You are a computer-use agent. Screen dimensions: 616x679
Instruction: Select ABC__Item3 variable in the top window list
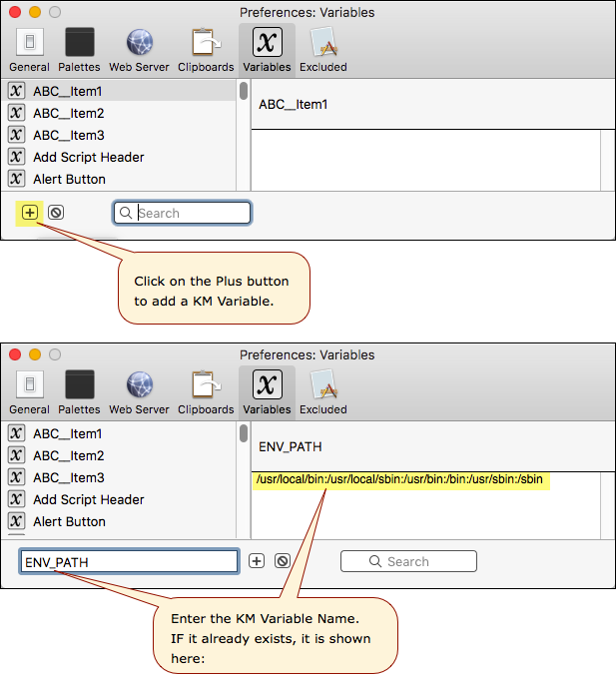pos(119,135)
